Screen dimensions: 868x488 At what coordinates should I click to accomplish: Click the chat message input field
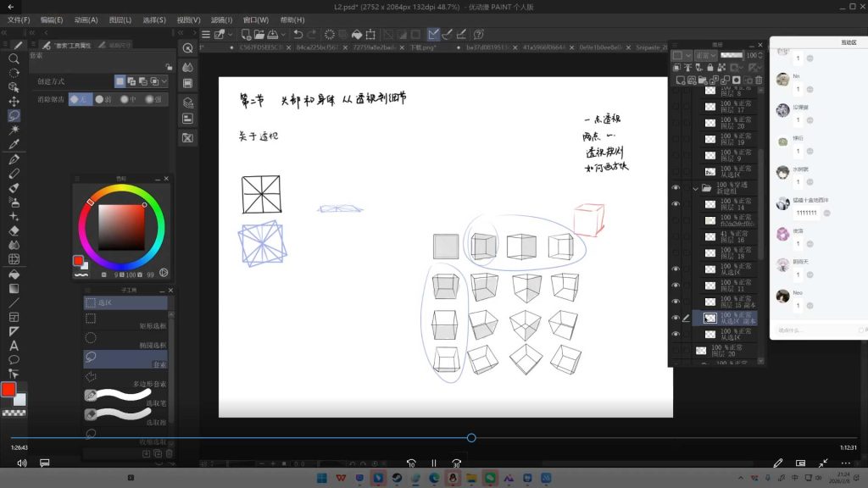816,330
